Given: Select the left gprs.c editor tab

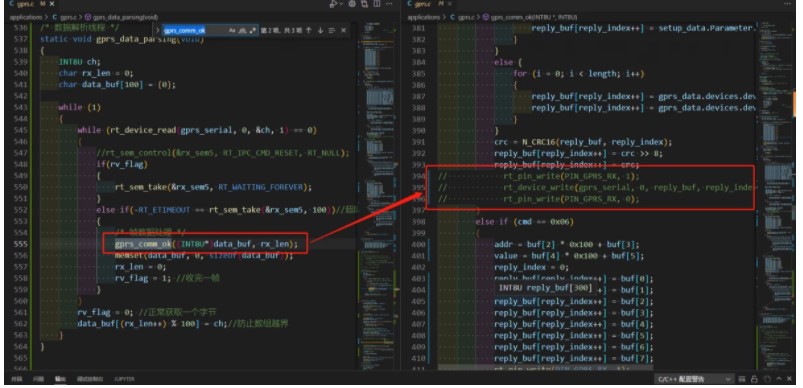Looking at the screenshot, I should 31,4.
